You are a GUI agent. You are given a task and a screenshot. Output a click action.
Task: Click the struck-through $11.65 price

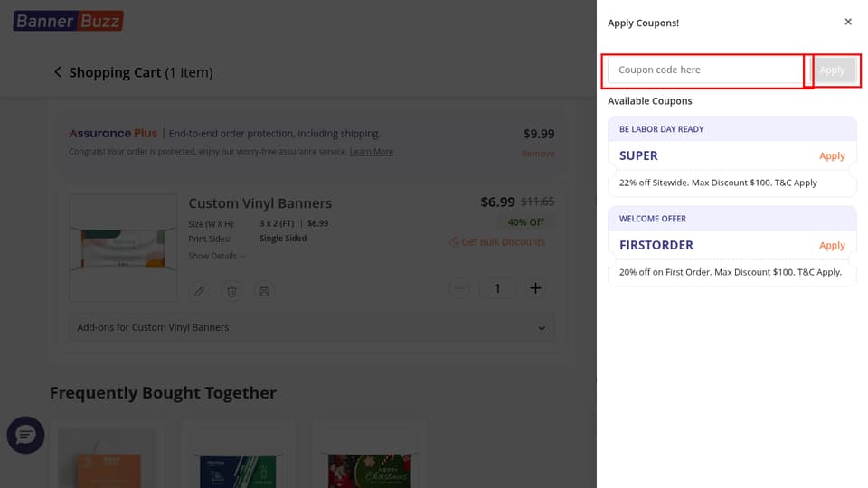[x=537, y=202]
